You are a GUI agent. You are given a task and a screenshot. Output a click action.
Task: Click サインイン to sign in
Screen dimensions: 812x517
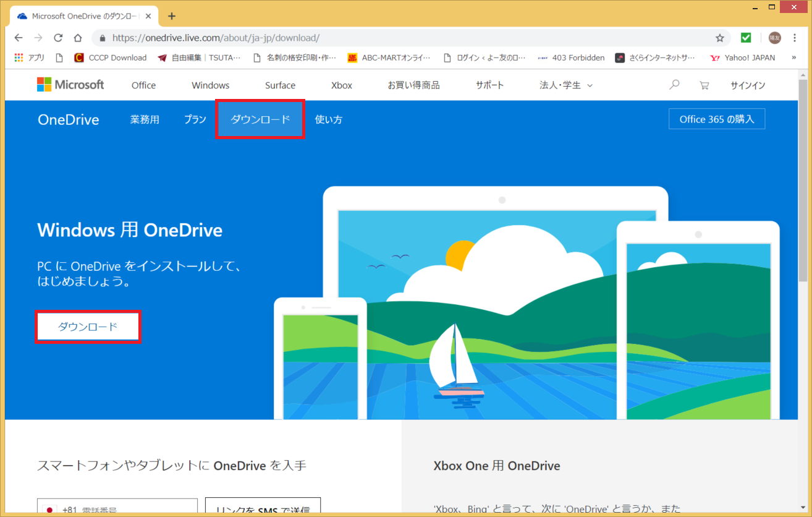[748, 85]
